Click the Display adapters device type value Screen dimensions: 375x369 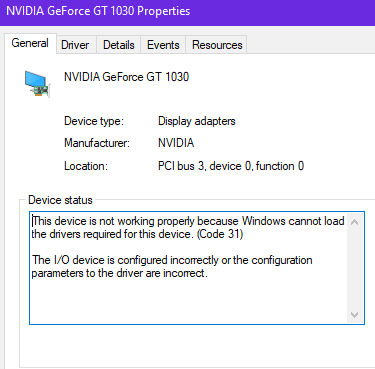(197, 121)
